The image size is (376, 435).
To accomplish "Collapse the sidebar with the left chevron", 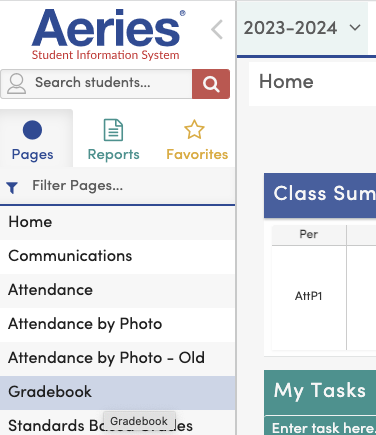I will [x=217, y=29].
